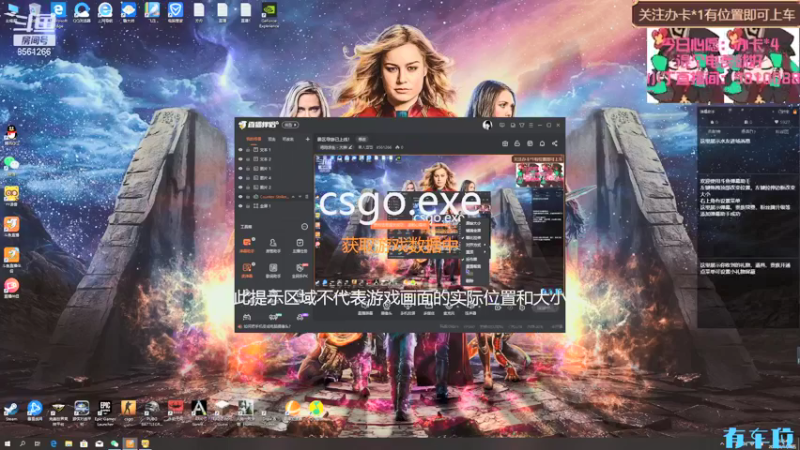Viewport: 800px width, 450px height.
Task: Hide the Counter-Strike source with its eye icon
Action: click(x=240, y=196)
